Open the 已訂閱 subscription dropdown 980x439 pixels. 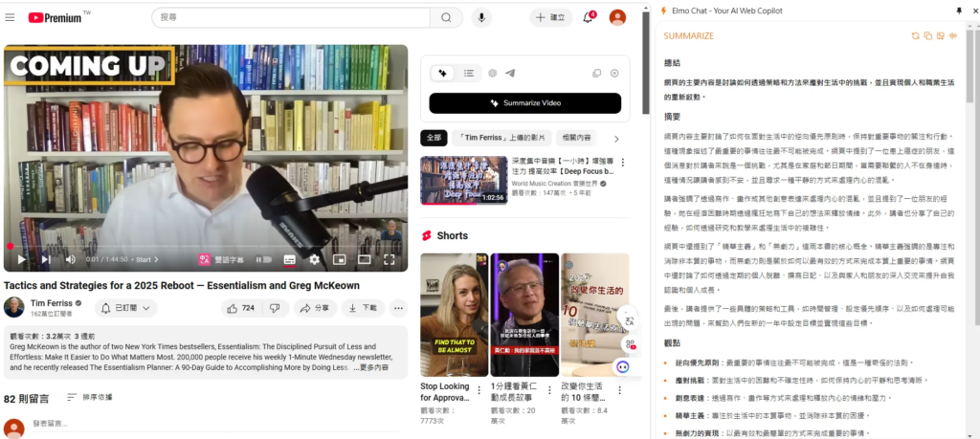click(125, 308)
